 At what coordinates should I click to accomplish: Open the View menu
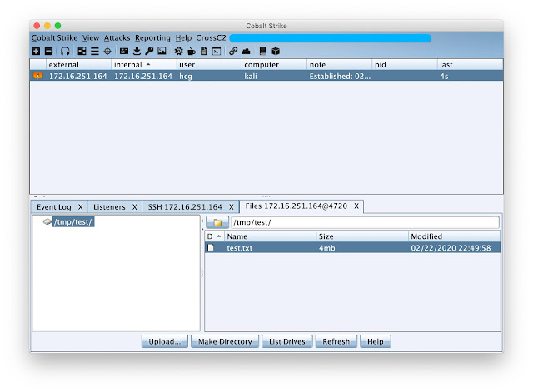tap(91, 37)
